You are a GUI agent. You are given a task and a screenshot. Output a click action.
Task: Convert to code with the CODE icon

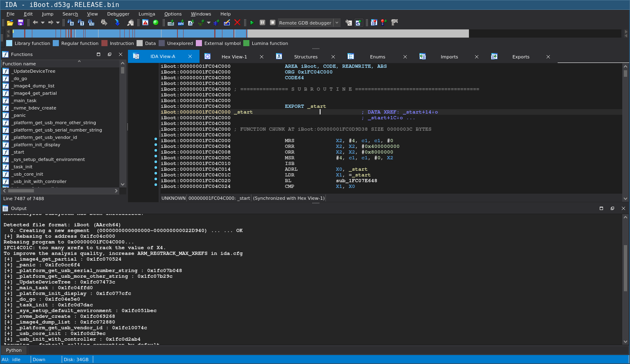[x=171, y=23]
